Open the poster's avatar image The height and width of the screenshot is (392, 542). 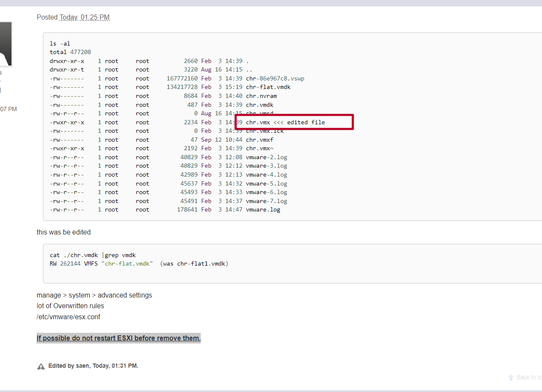tap(5, 44)
